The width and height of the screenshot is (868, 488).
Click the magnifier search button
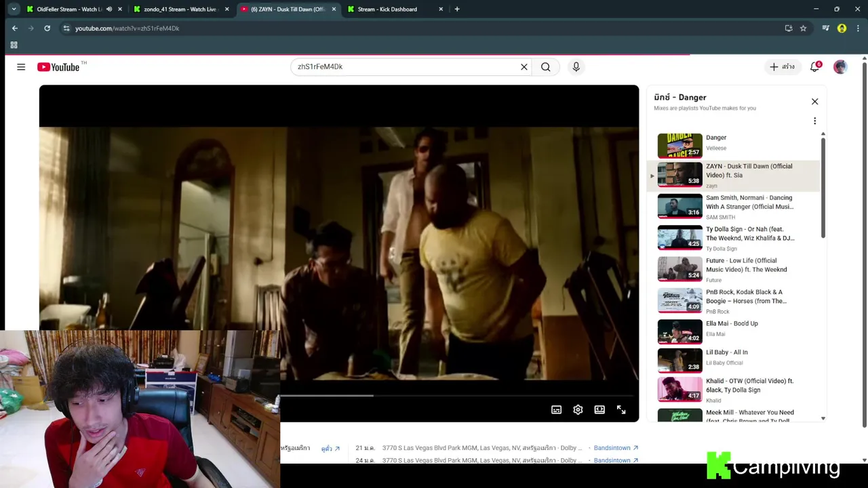545,67
